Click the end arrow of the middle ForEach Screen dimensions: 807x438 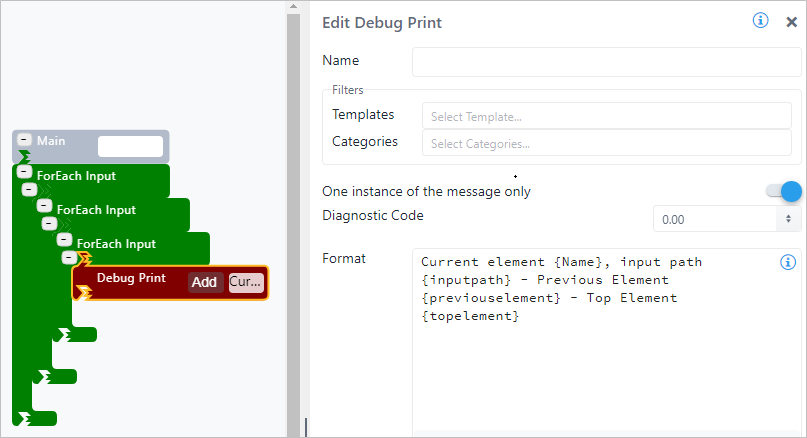[44, 376]
